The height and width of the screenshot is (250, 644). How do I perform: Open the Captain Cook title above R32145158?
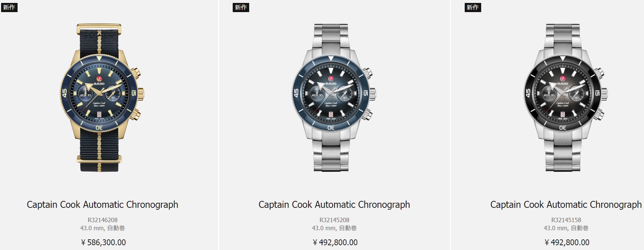click(x=566, y=205)
